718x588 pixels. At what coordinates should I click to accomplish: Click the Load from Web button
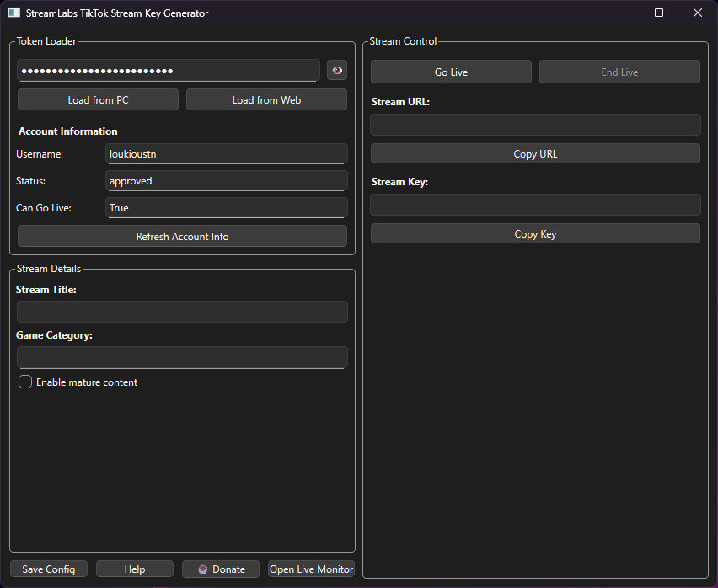tap(266, 99)
